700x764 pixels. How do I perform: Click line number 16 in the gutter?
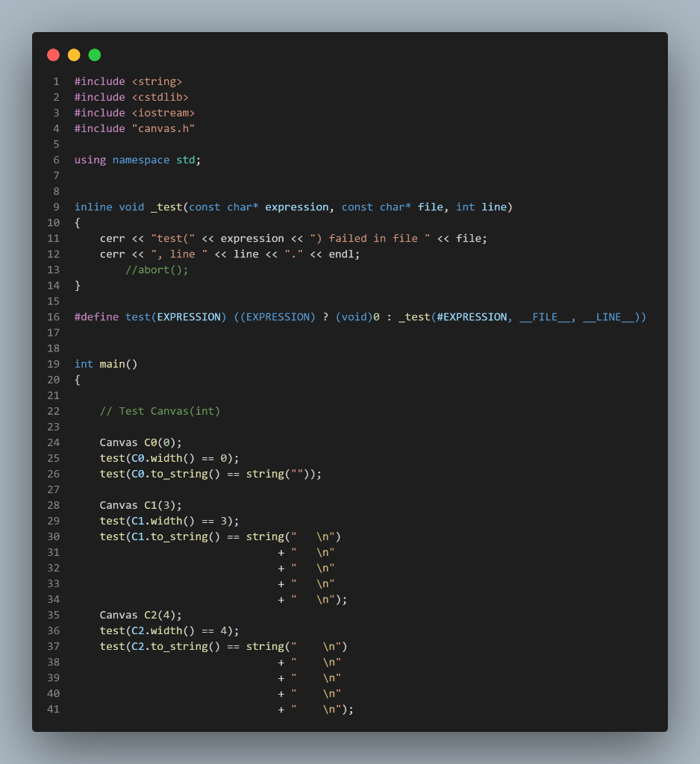pyautogui.click(x=53, y=316)
